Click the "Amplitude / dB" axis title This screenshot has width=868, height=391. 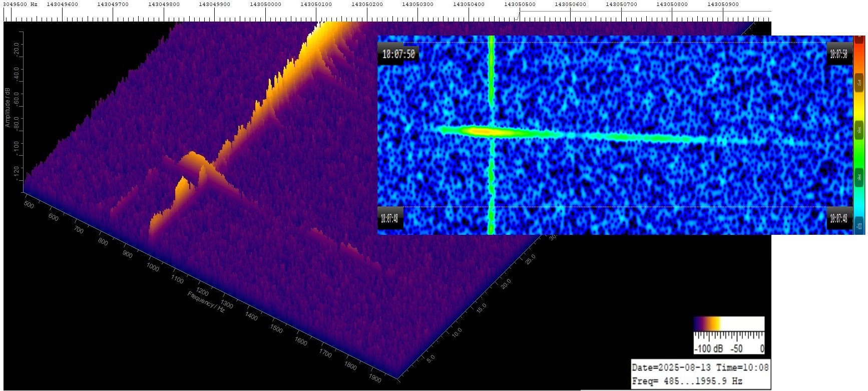[8, 107]
